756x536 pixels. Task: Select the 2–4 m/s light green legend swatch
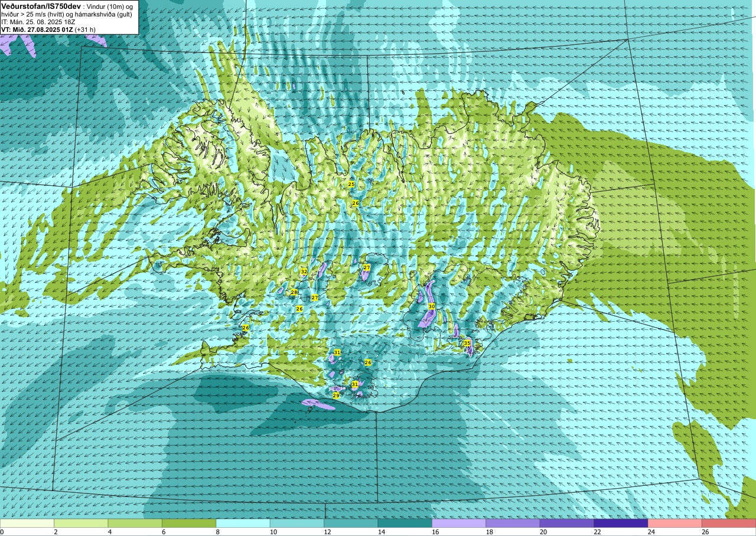pos(81,523)
